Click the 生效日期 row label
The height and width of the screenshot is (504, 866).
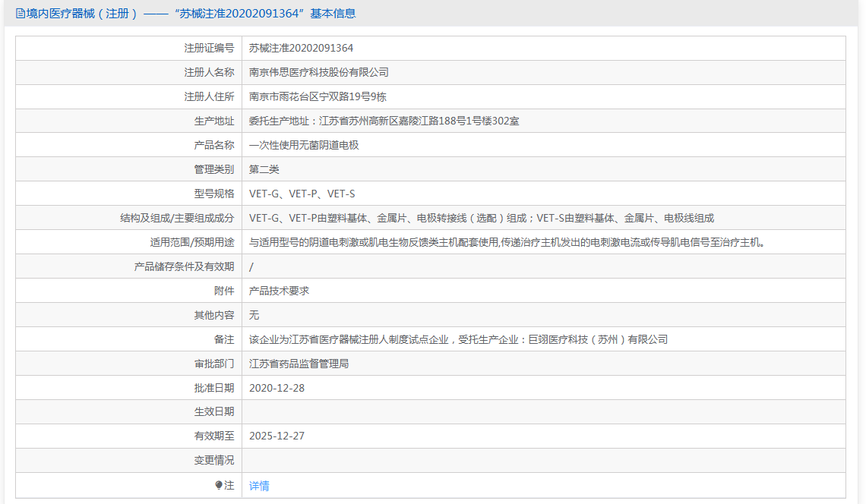[214, 412]
